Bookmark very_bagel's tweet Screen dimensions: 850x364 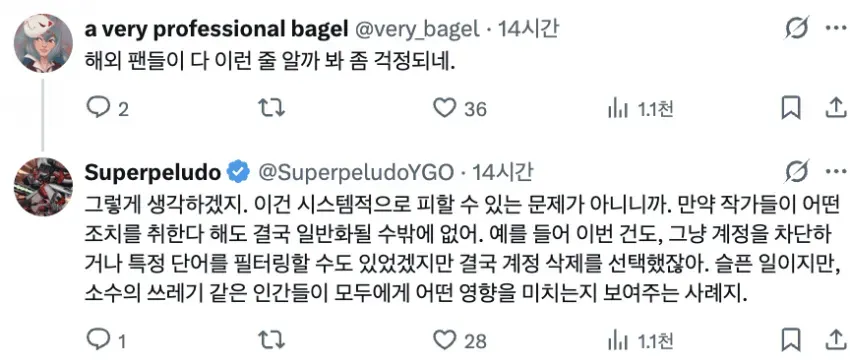point(790,109)
